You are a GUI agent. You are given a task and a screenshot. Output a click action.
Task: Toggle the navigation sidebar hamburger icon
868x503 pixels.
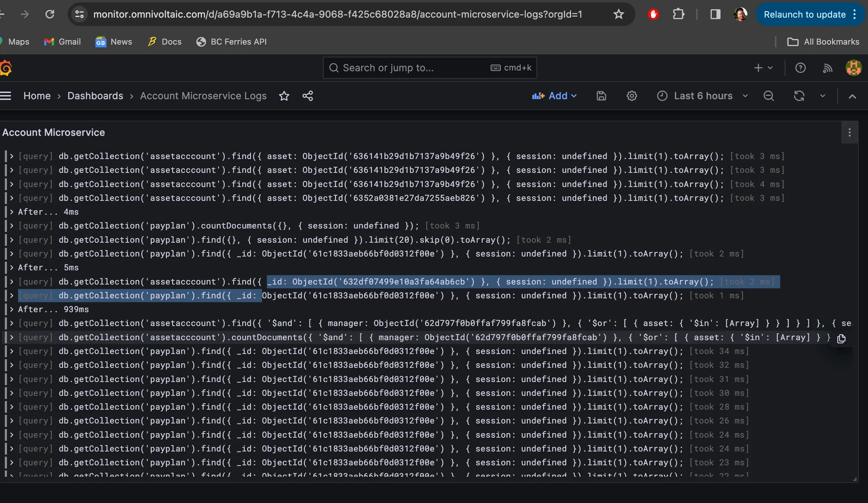click(x=6, y=95)
